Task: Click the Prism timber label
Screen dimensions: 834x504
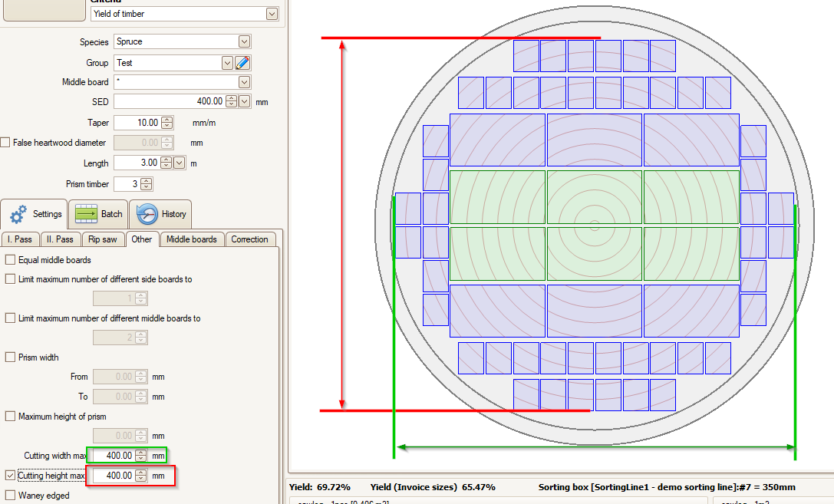Action: (x=87, y=184)
